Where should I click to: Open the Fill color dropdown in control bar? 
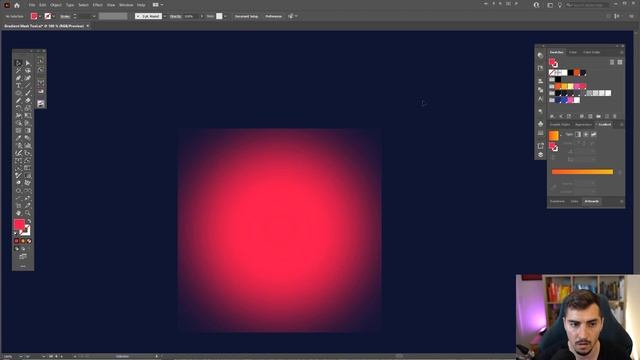click(x=40, y=16)
